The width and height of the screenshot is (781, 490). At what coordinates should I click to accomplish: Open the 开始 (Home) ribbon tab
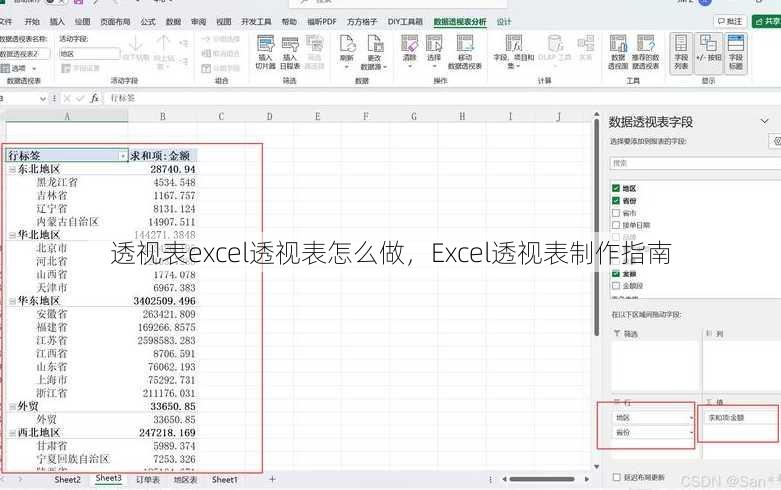pos(32,21)
